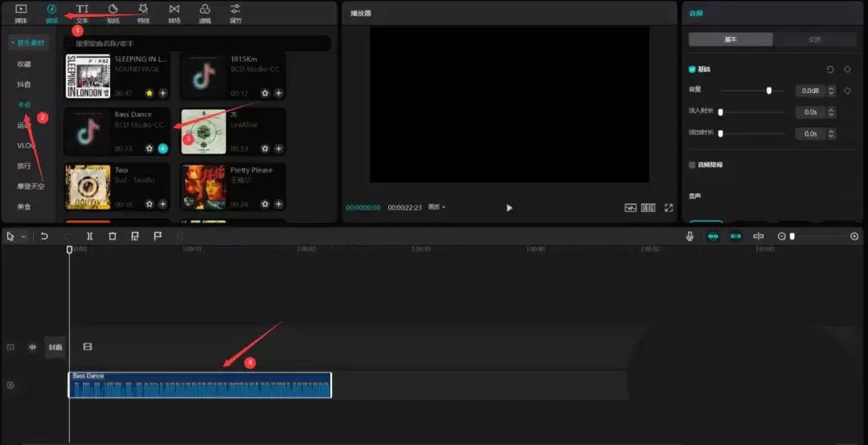868x445 pixels.
Task: Add keyframe for 基础 section
Action: pos(847,69)
